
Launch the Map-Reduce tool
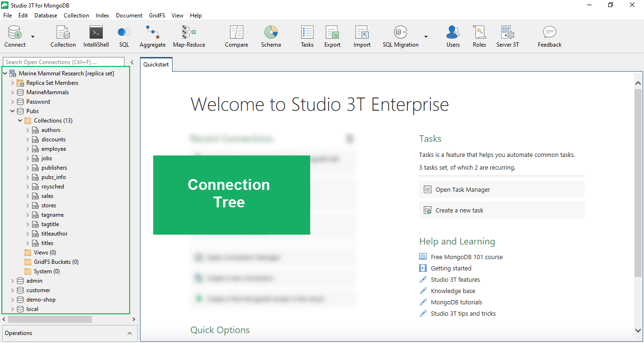[x=189, y=36]
